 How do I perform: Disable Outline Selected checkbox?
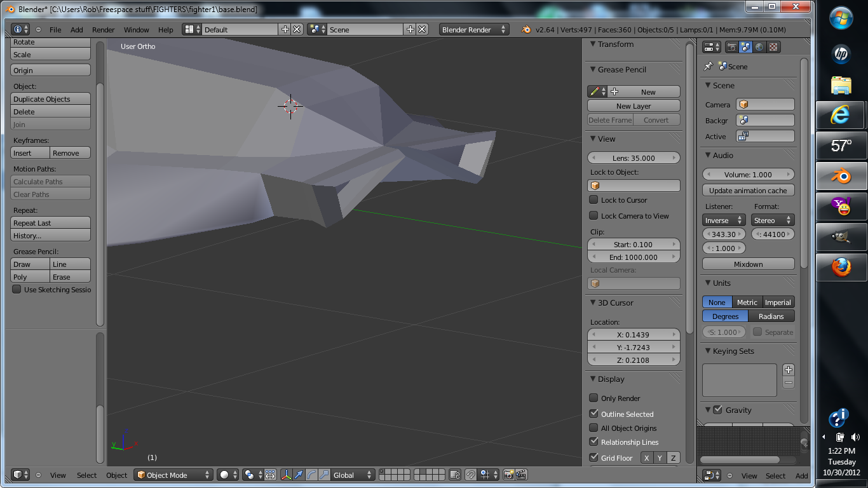tap(593, 414)
